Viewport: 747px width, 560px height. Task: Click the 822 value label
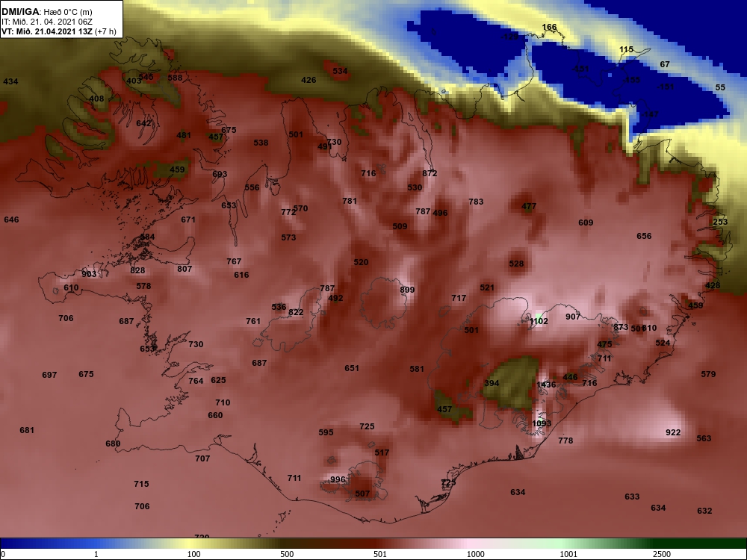[x=296, y=312]
